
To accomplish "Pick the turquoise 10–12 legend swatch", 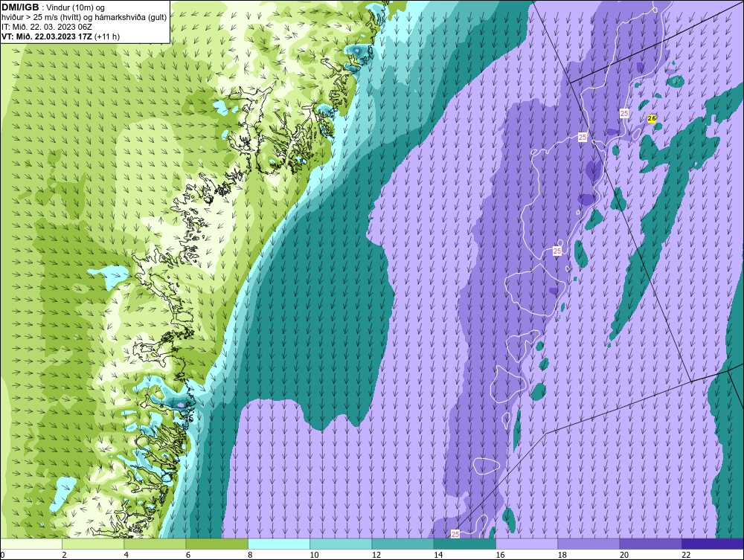I will (341, 544).
